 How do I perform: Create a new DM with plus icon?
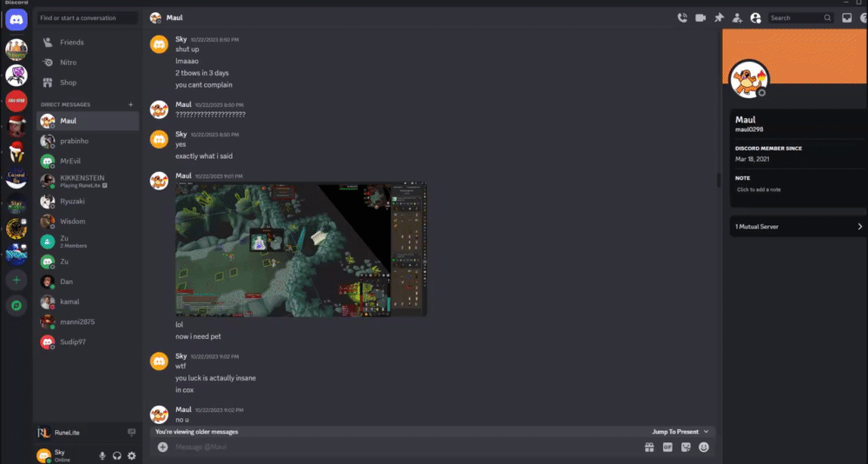point(131,104)
